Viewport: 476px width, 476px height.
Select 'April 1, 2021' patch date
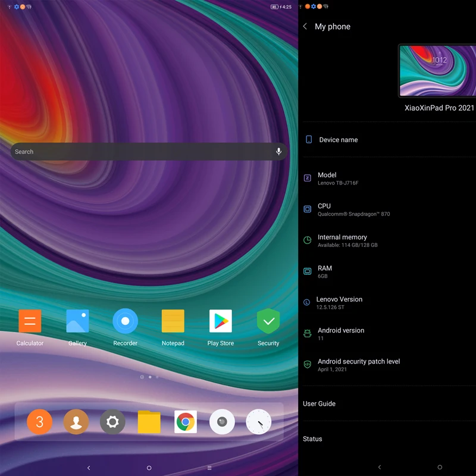pos(332,369)
